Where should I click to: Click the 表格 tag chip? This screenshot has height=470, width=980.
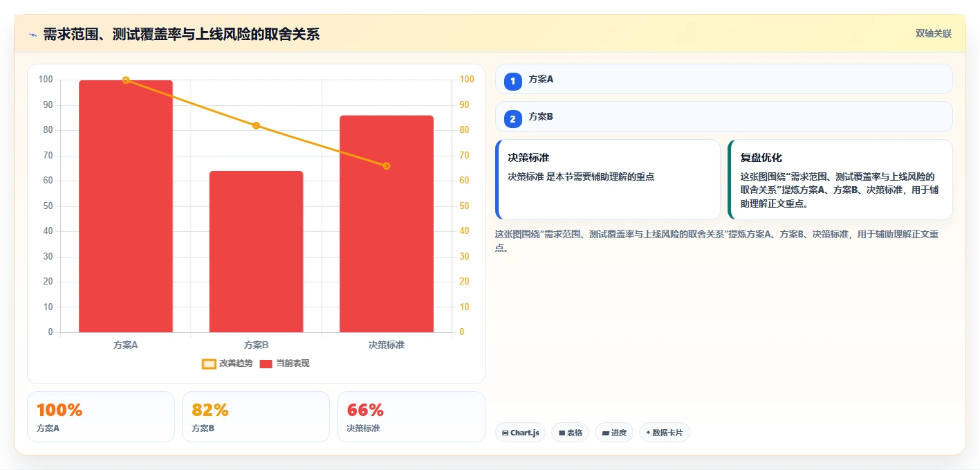tap(570, 433)
